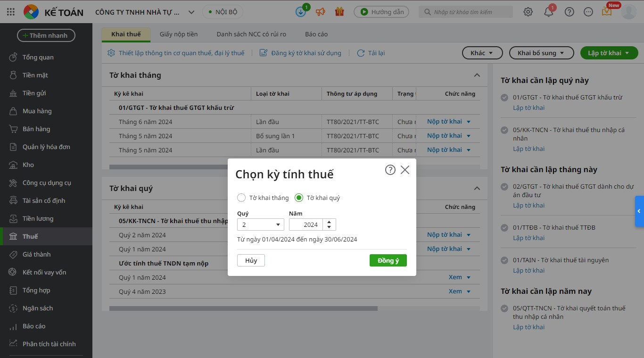
Task: Open Quản lý hóa đơn in sidebar
Action: pos(46,147)
